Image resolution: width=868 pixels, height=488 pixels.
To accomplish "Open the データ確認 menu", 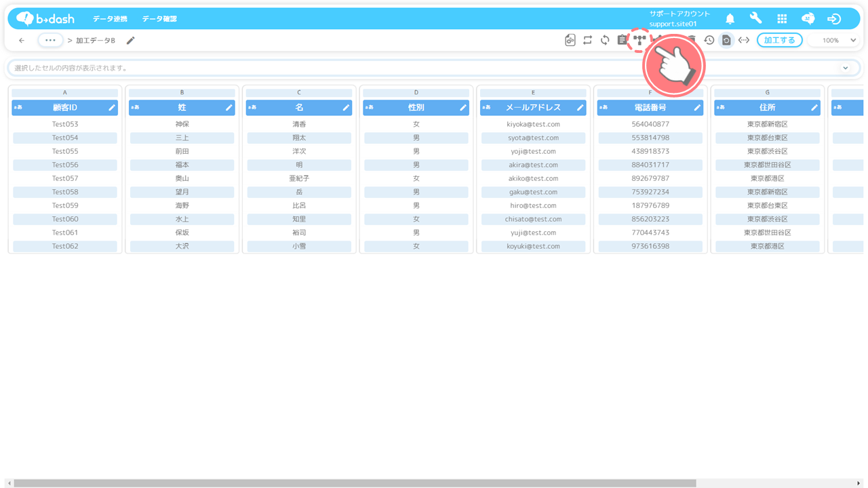I will 159,19.
